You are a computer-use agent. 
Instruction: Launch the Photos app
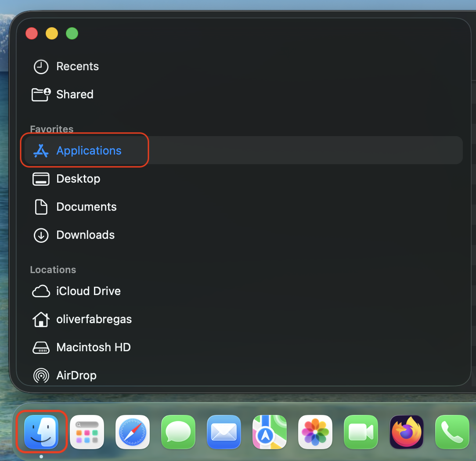pos(315,432)
